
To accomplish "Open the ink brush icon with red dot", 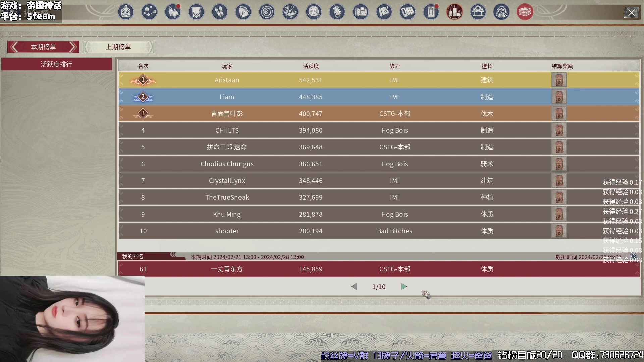I will pyautogui.click(x=173, y=12).
